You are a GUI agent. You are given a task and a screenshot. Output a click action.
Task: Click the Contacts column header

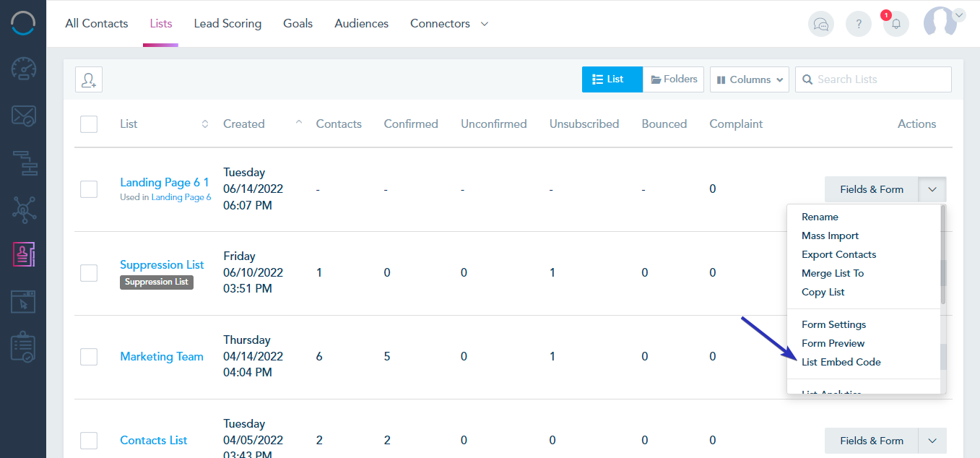click(x=339, y=124)
